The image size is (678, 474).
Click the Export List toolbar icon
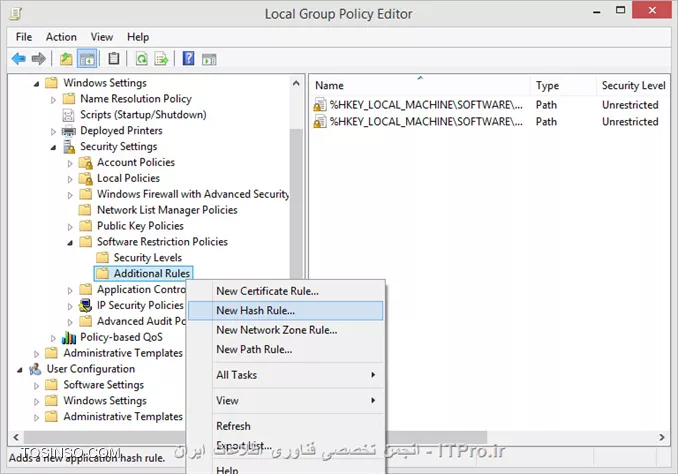coord(161,58)
